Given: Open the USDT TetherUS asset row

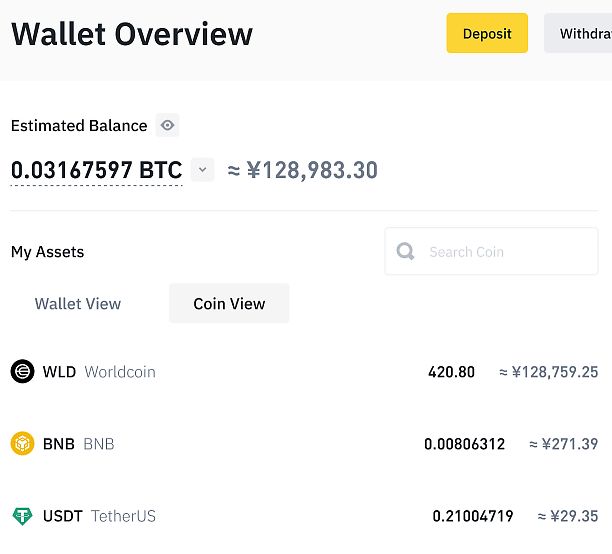Looking at the screenshot, I should coord(304,516).
